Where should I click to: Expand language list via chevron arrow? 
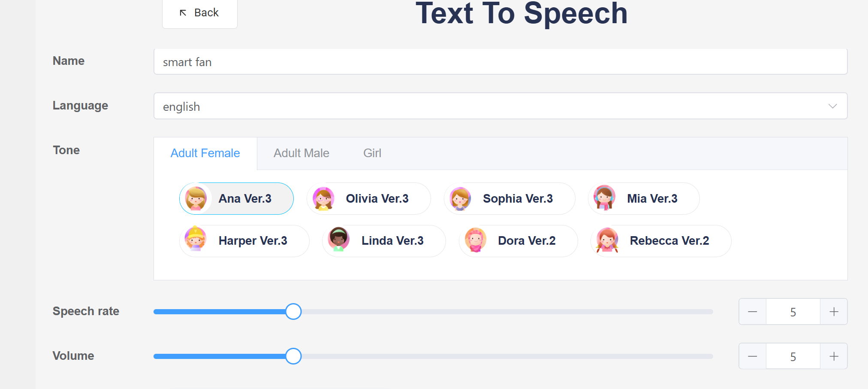pyautogui.click(x=832, y=106)
